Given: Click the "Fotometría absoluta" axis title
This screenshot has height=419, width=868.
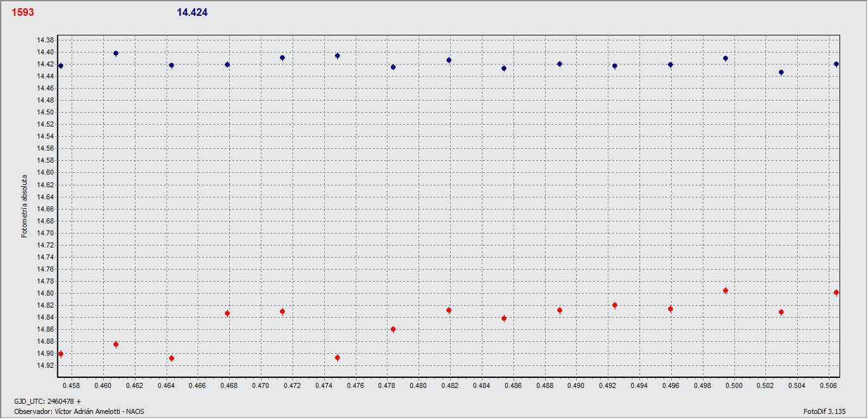Looking at the screenshot, I should tap(25, 206).
